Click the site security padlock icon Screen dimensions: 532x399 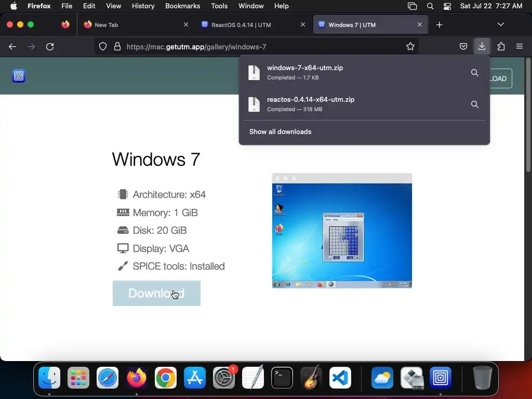[117, 46]
